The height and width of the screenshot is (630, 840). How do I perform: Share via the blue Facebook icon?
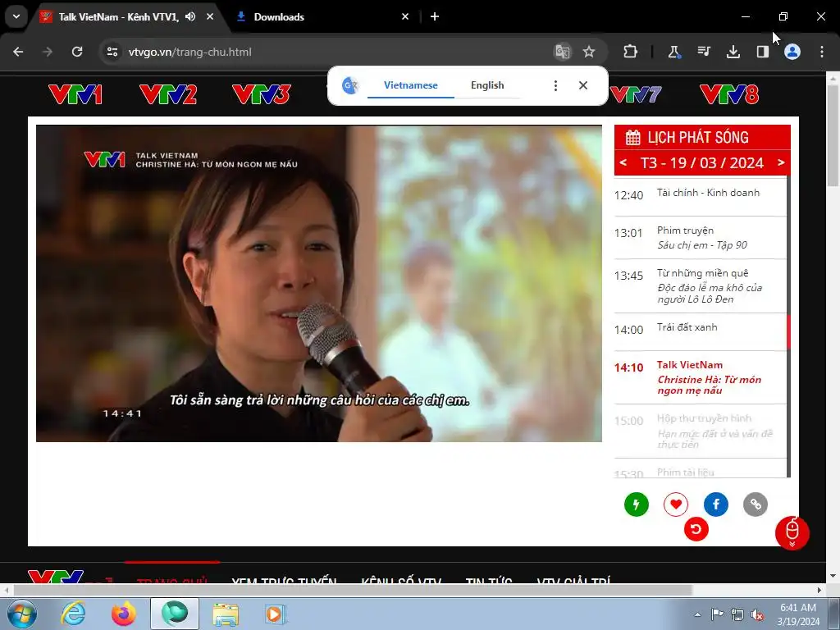[715, 504]
